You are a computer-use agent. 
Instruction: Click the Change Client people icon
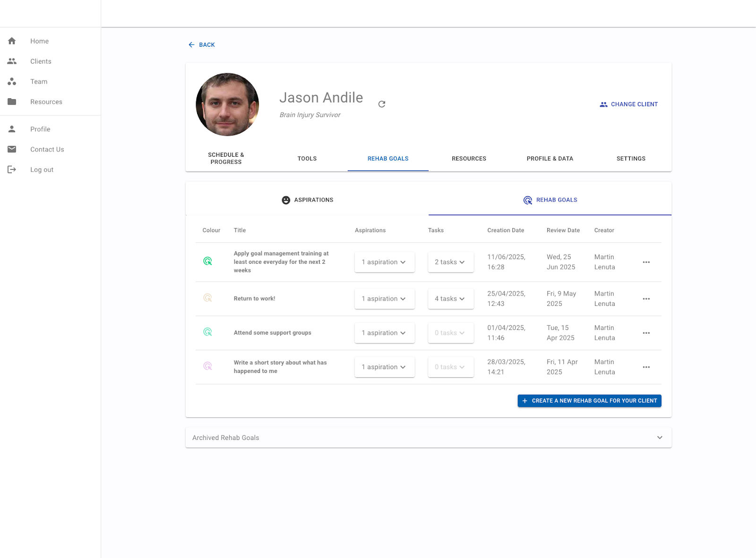coord(603,104)
